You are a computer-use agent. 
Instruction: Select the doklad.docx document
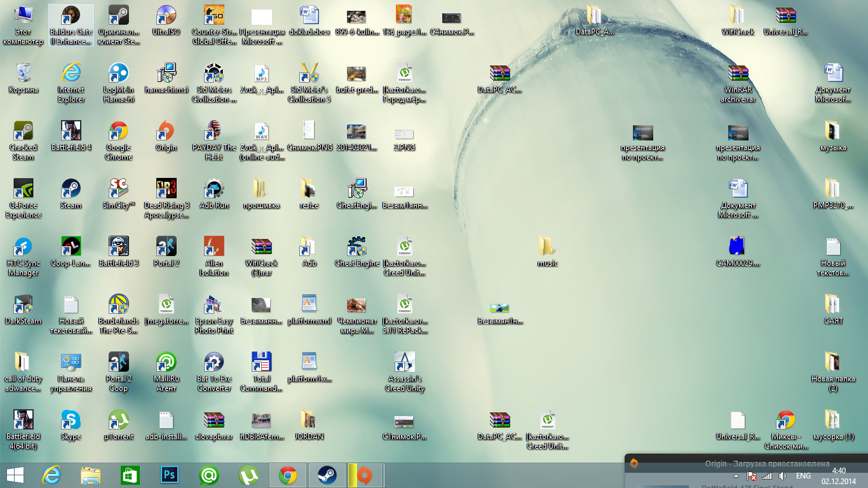pos(309,20)
